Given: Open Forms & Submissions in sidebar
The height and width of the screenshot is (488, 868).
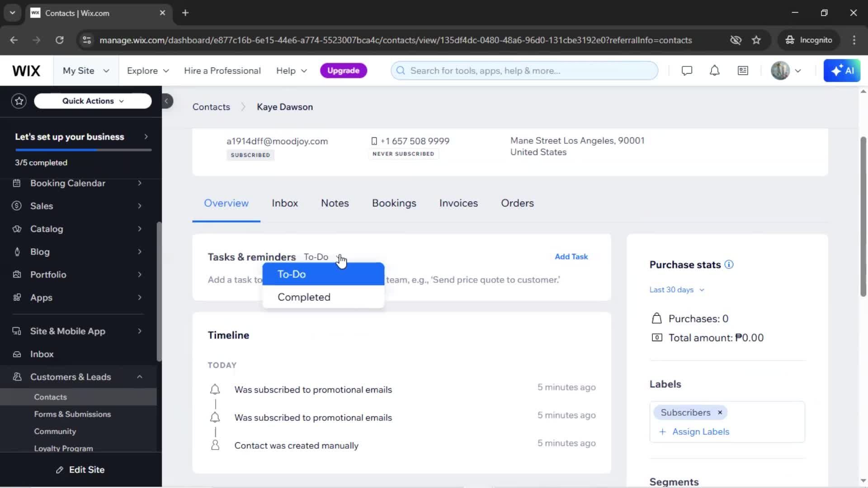Looking at the screenshot, I should (x=72, y=414).
